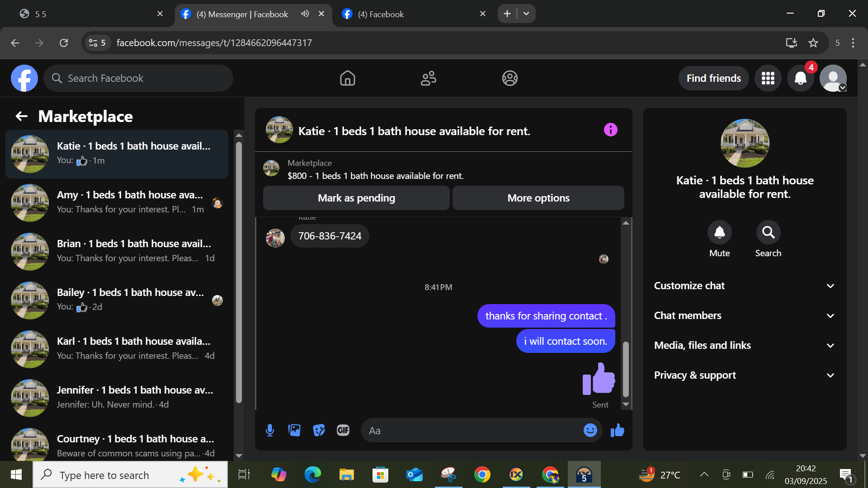Bookmark this page with the star icon
Screen dimensions: 868x488
[813, 43]
